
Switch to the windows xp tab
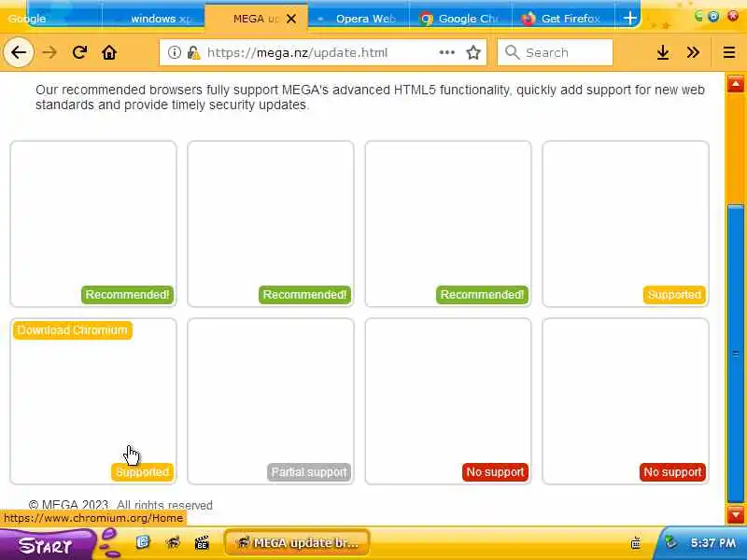[x=153, y=19]
